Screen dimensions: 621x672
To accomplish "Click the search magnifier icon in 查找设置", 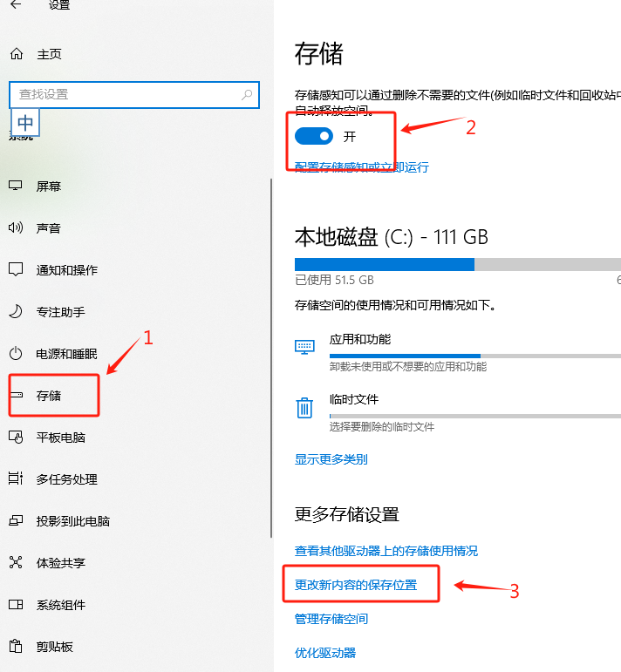I will (x=248, y=94).
